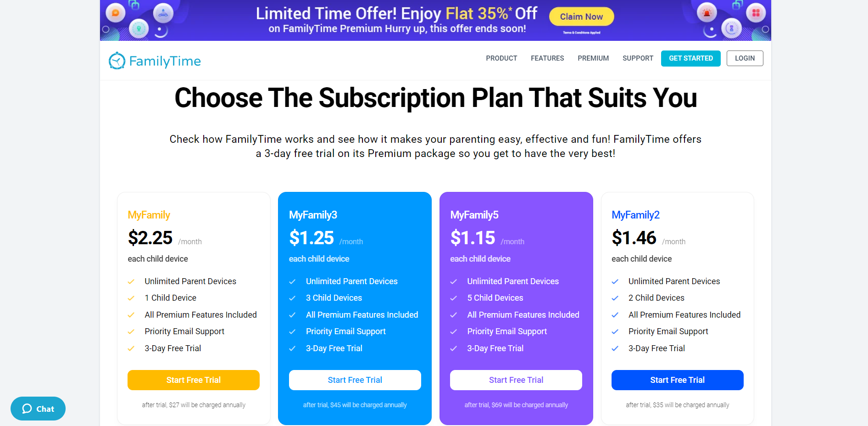Click the green location pin banner icon
Image resolution: width=868 pixels, height=426 pixels.
tap(139, 29)
